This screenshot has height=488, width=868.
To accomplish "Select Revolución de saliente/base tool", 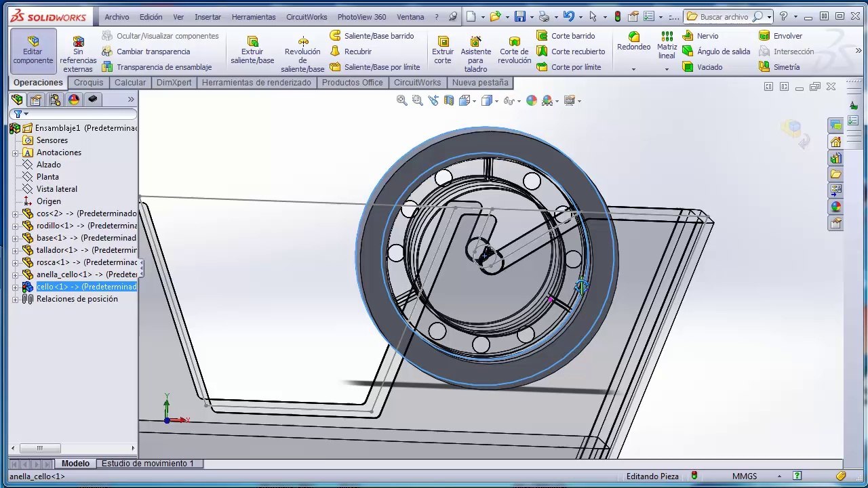I will point(302,54).
